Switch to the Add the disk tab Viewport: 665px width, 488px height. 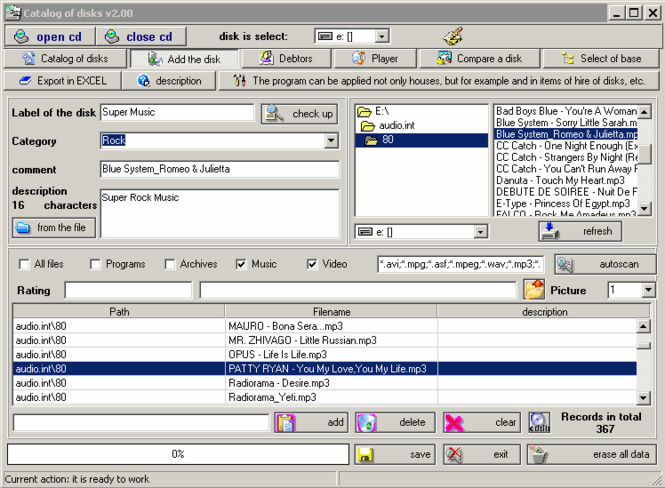click(x=184, y=59)
